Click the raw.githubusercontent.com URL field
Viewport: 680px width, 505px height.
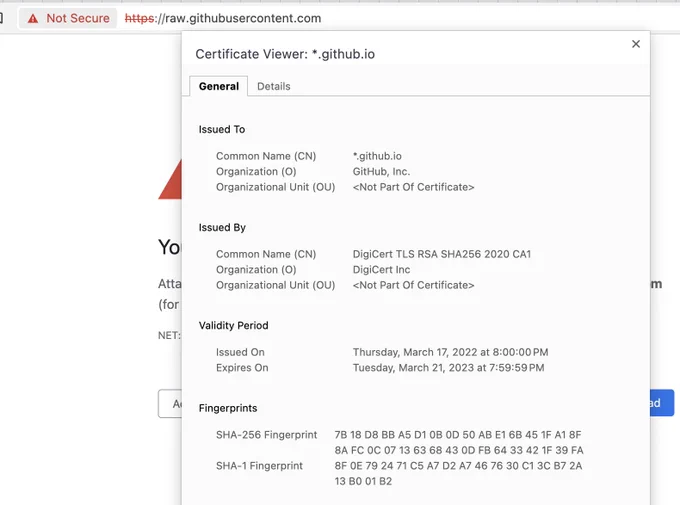point(223,18)
